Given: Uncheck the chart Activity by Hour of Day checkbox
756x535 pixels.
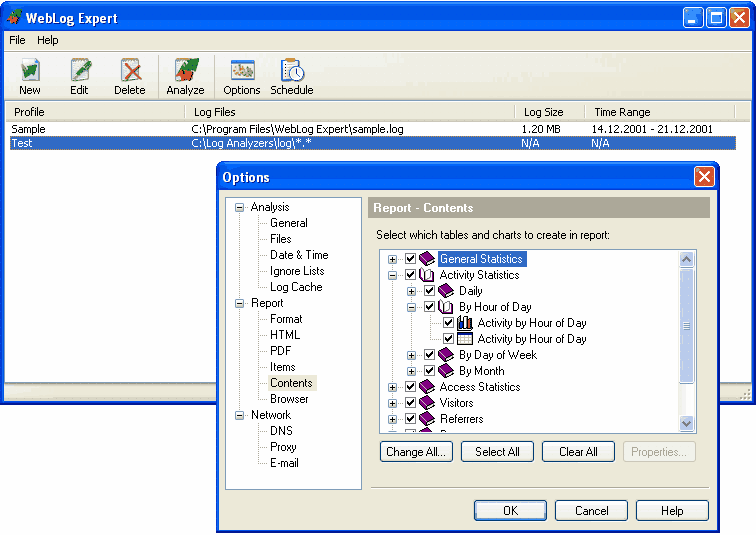Looking at the screenshot, I should click(448, 322).
